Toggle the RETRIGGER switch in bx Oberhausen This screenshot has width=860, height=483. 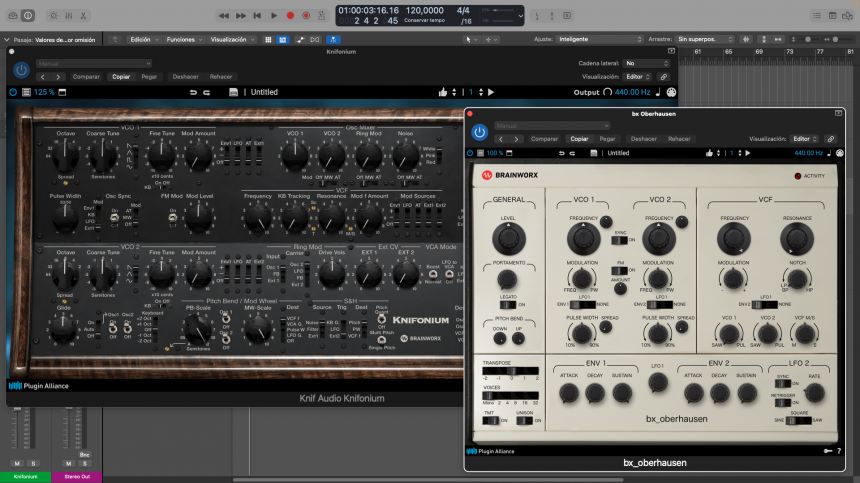click(x=783, y=402)
